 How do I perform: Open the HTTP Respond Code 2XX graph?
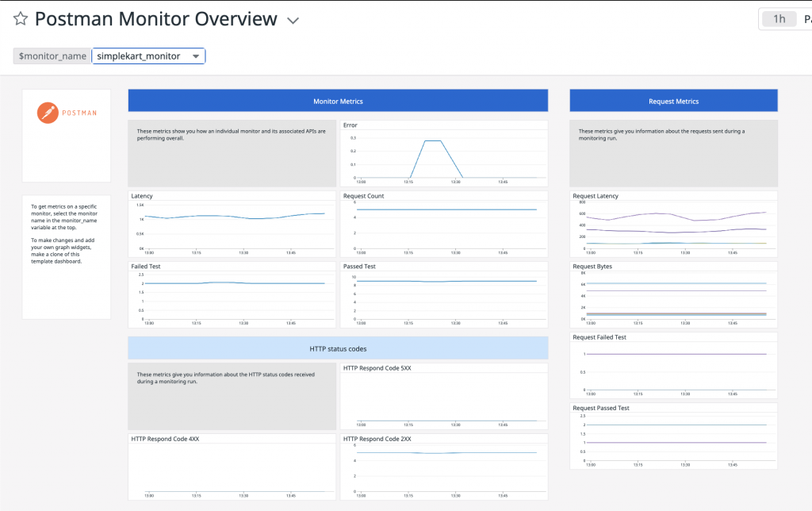coord(444,467)
